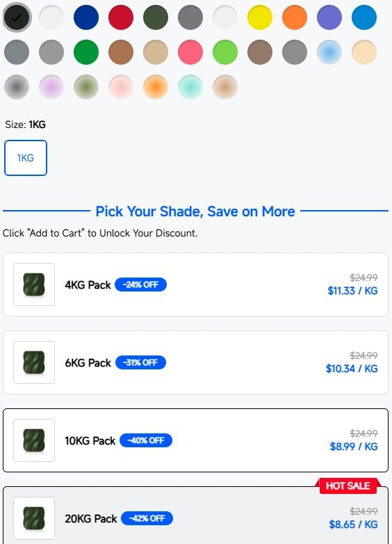392x544 pixels.
Task: Click the -42% OFF badge
Action: [x=147, y=518]
